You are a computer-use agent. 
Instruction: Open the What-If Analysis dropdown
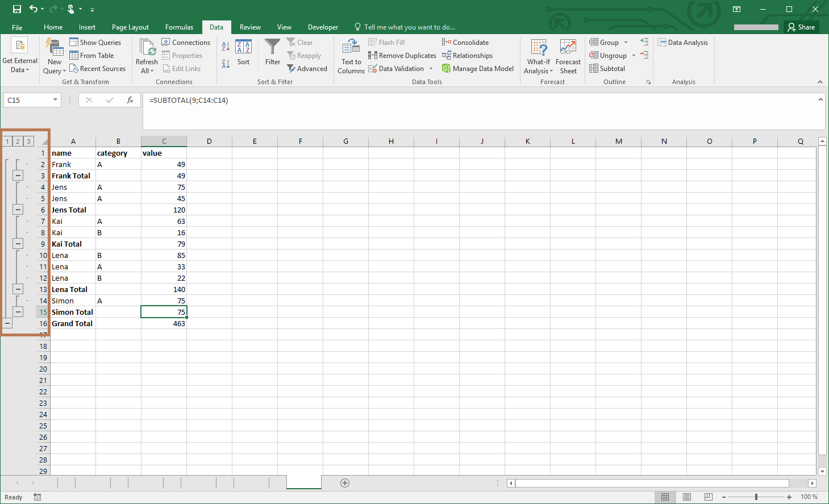tap(538, 57)
